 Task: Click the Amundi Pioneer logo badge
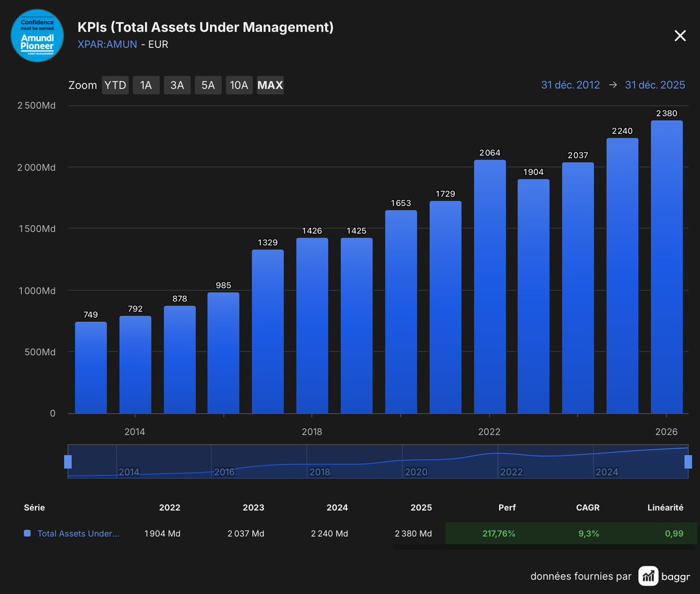pyautogui.click(x=37, y=36)
